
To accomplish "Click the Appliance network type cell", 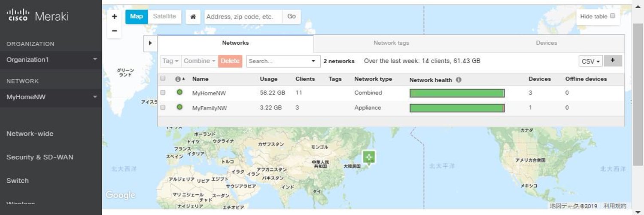I will tap(368, 107).
